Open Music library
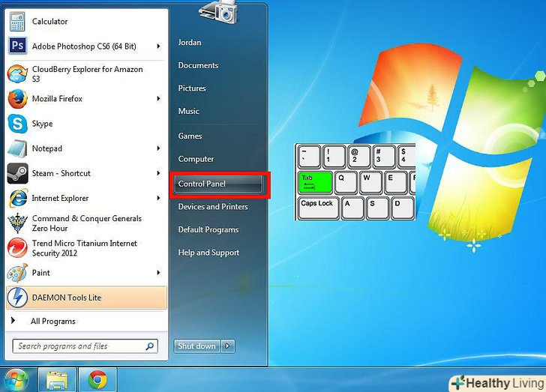Screen dimensions: 546x392 click(189, 112)
